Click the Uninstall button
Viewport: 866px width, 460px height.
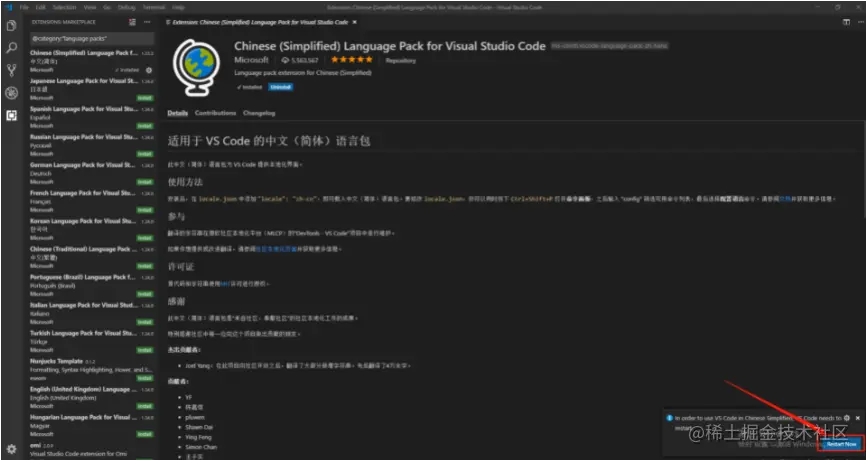pyautogui.click(x=281, y=87)
